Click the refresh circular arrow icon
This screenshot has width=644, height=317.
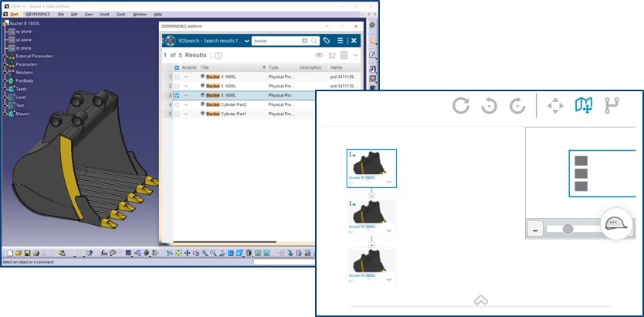tap(461, 106)
